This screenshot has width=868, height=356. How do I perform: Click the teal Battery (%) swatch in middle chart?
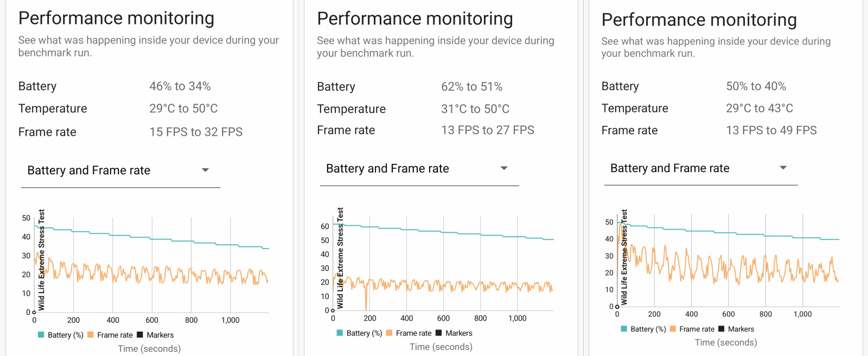(x=340, y=333)
